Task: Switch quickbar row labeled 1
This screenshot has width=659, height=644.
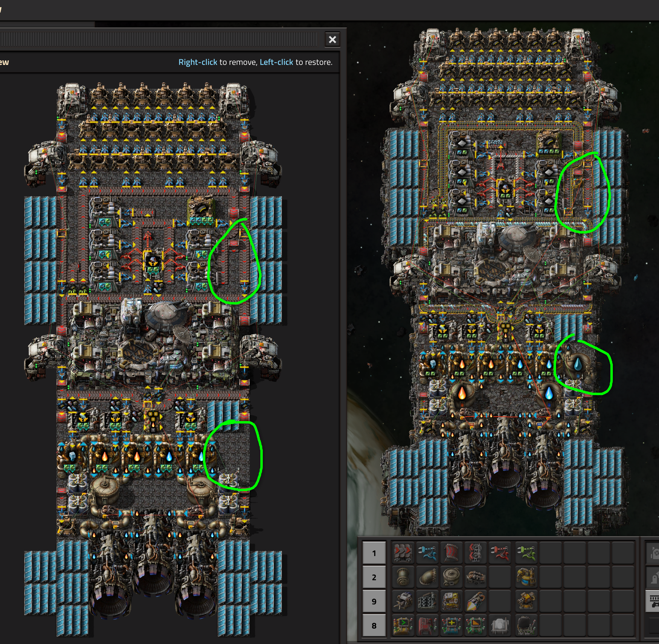Action: (x=374, y=553)
